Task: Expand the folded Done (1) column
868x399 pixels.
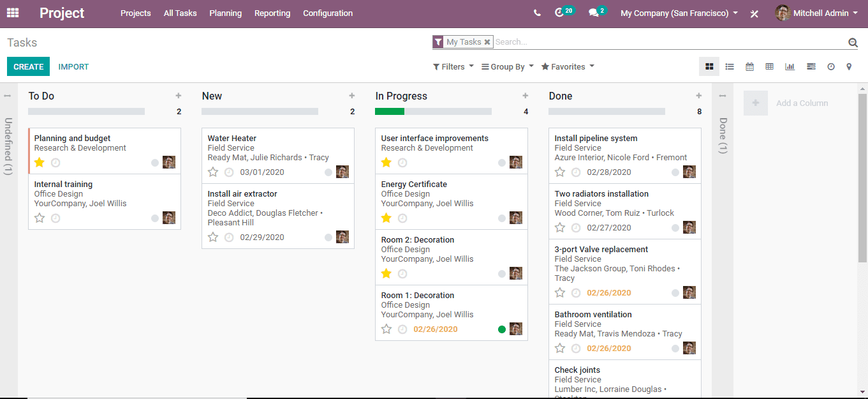Action: [x=723, y=135]
